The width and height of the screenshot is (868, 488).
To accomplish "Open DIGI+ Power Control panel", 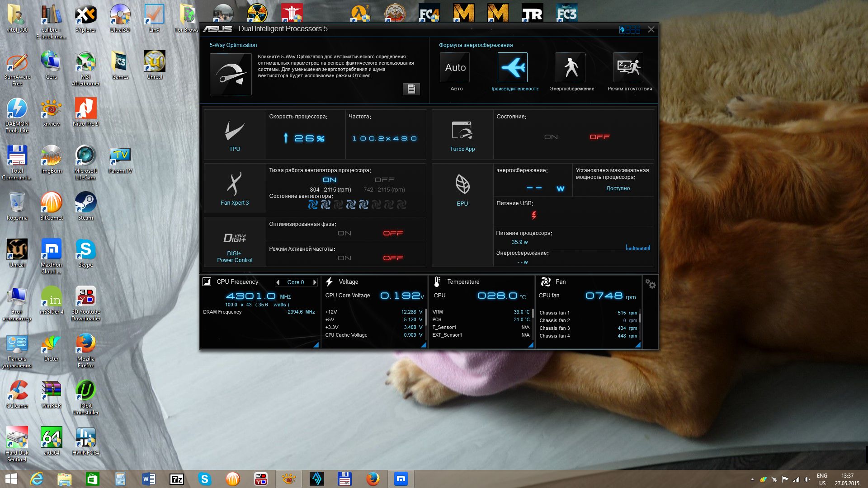I will pos(235,238).
